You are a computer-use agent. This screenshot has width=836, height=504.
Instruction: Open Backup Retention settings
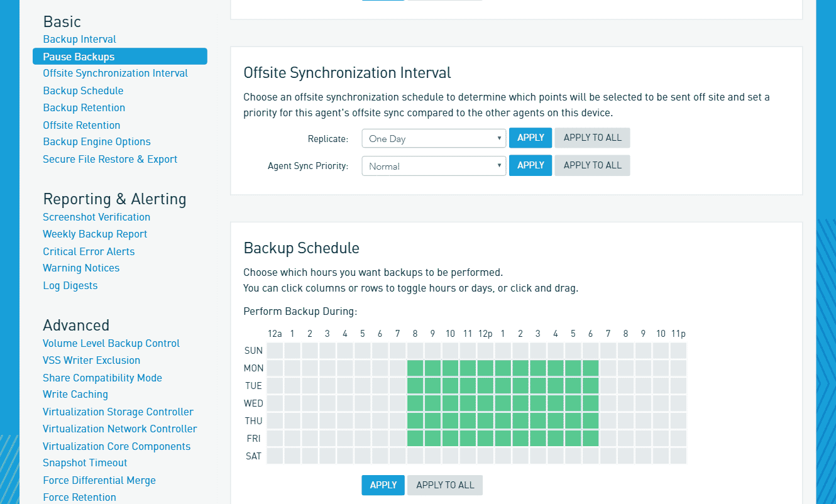click(84, 107)
